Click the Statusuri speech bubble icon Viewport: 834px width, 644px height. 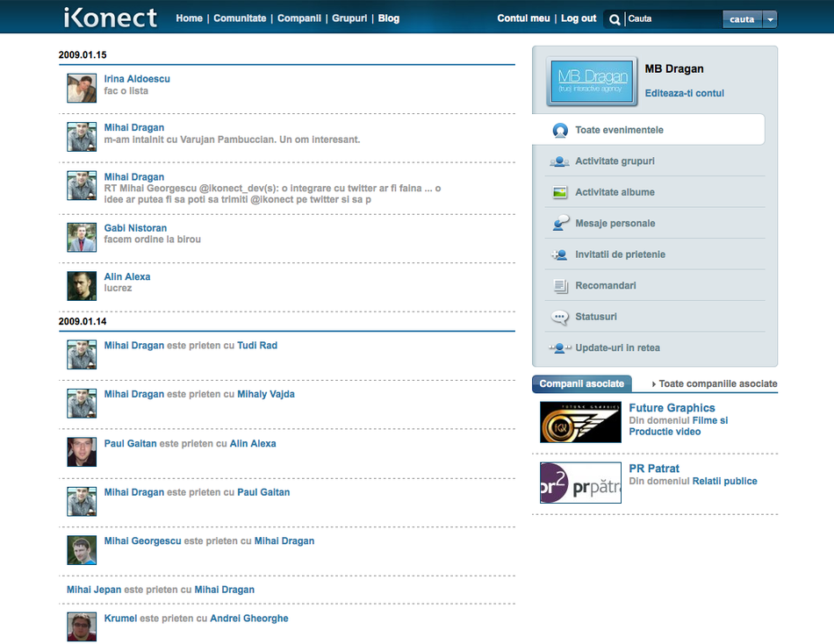pos(560,318)
